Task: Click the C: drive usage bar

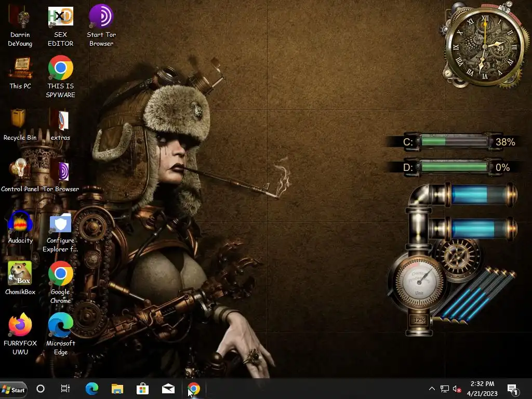Action: (454, 141)
